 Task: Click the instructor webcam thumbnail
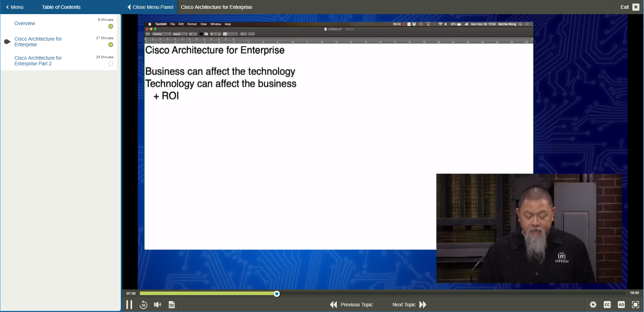pyautogui.click(x=529, y=228)
